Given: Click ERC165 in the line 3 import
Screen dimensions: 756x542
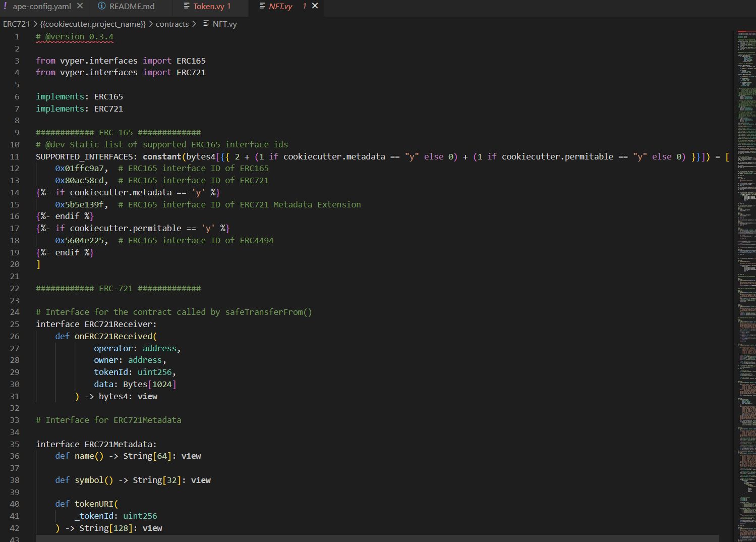Looking at the screenshot, I should tap(191, 61).
